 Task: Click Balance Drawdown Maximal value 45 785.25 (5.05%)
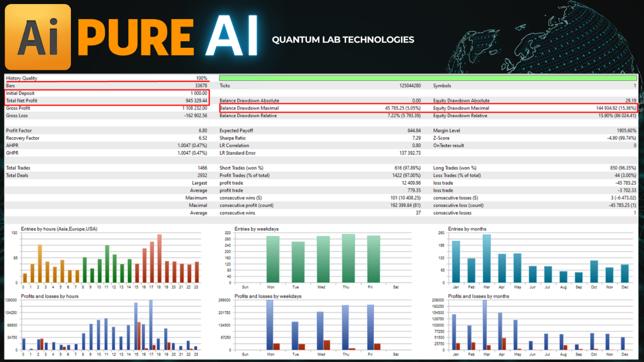[x=403, y=108]
